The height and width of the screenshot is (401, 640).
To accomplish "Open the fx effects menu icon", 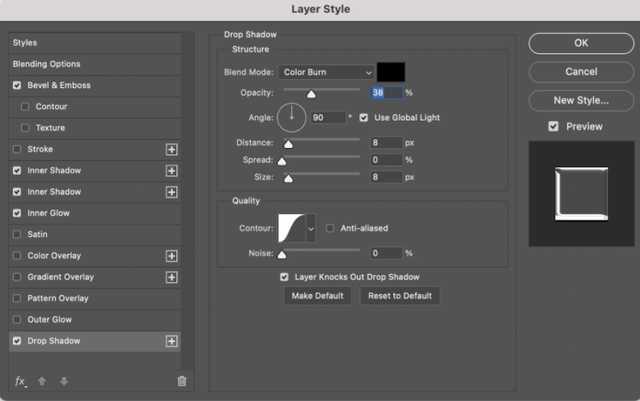I will click(20, 381).
